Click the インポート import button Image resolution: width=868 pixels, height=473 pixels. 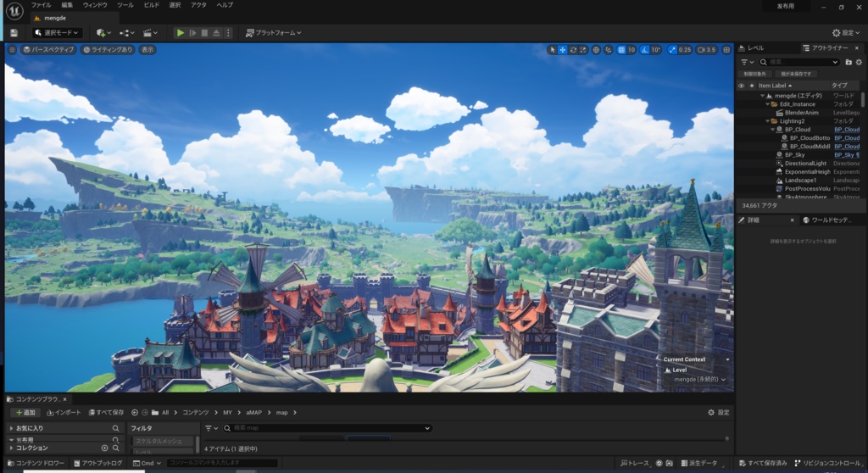64,413
